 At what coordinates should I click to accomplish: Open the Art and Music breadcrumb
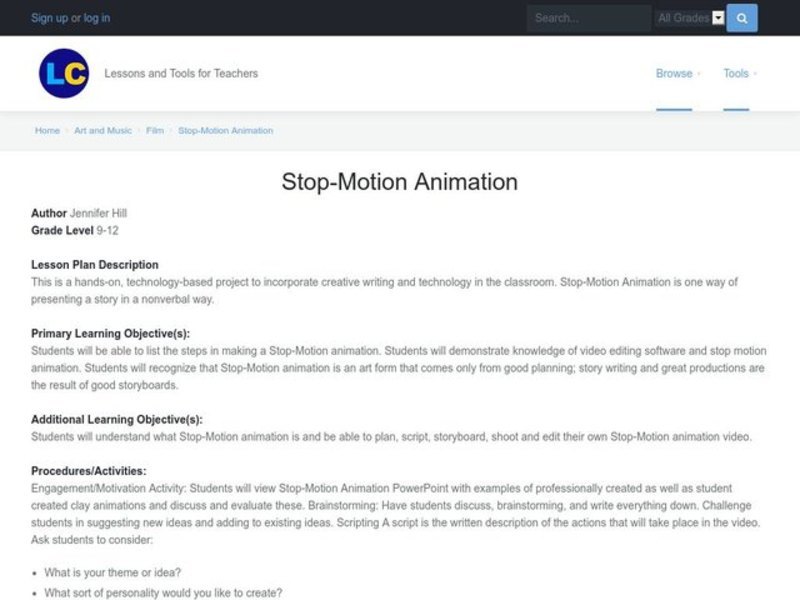(x=103, y=130)
